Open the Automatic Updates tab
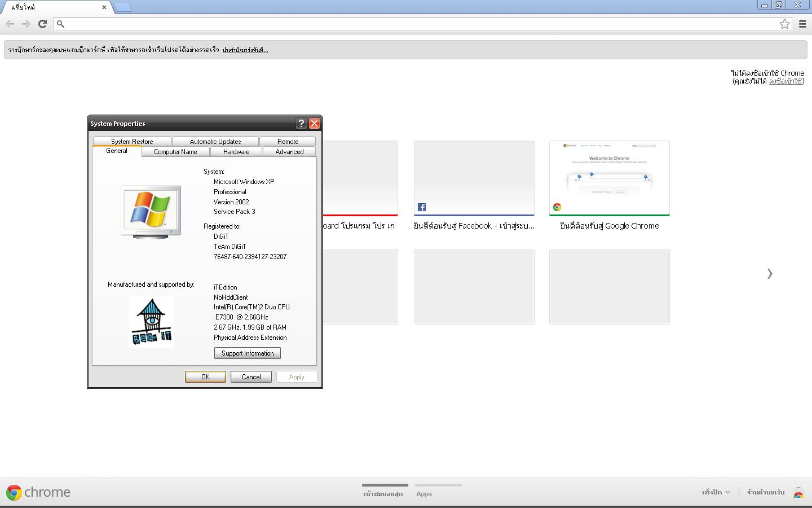This screenshot has height=508, width=812. pos(215,141)
